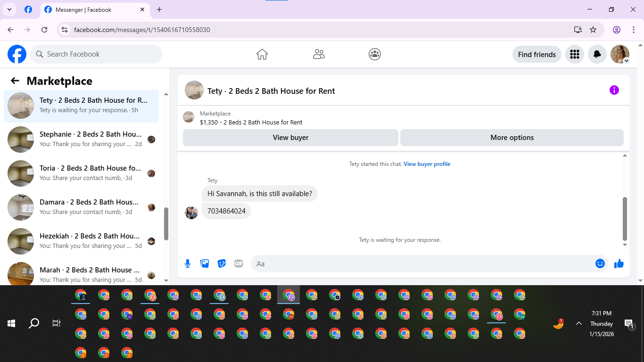The height and width of the screenshot is (362, 644).
Task: Open the conversation information icon
Action: pos(614,90)
